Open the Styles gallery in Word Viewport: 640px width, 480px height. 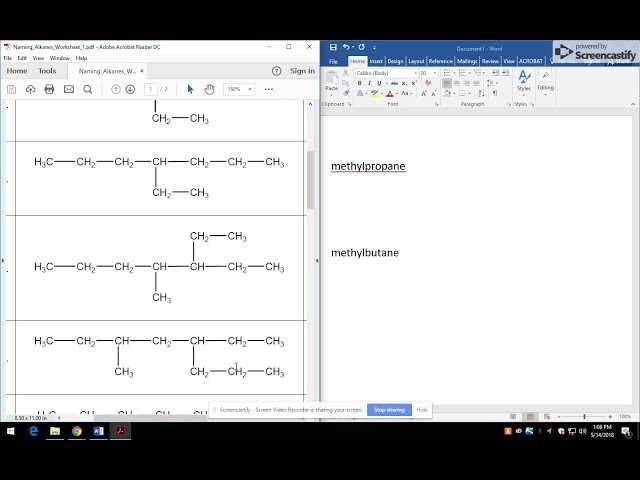[524, 82]
